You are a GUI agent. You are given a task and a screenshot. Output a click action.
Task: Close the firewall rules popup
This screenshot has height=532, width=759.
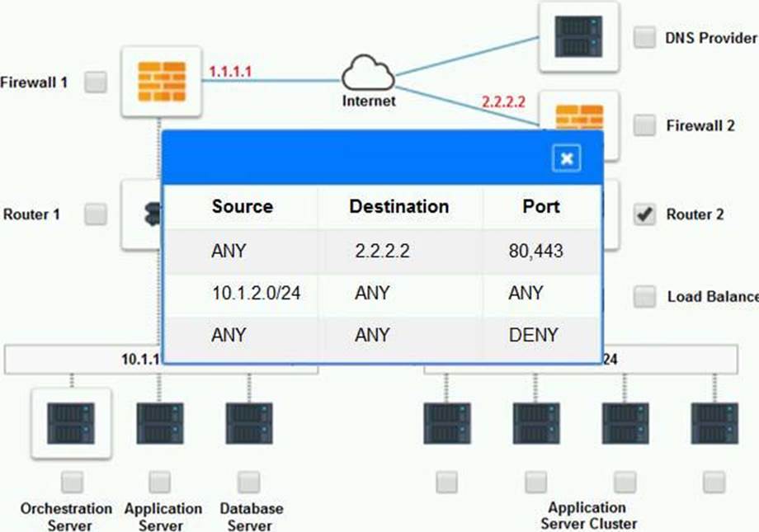[566, 158]
